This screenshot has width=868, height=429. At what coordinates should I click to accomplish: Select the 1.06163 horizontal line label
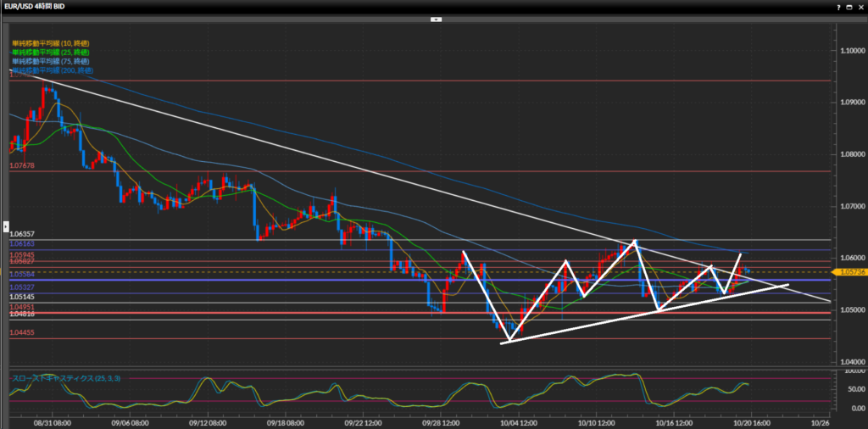point(21,244)
